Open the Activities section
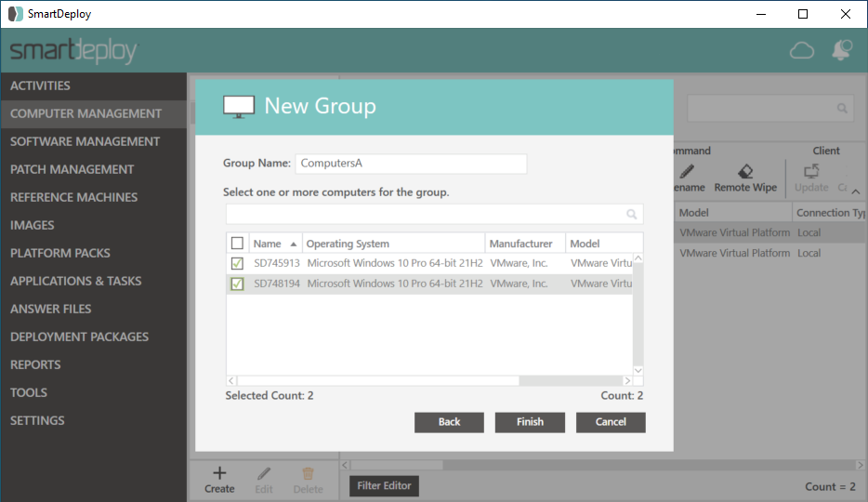The image size is (868, 502). pos(94,86)
